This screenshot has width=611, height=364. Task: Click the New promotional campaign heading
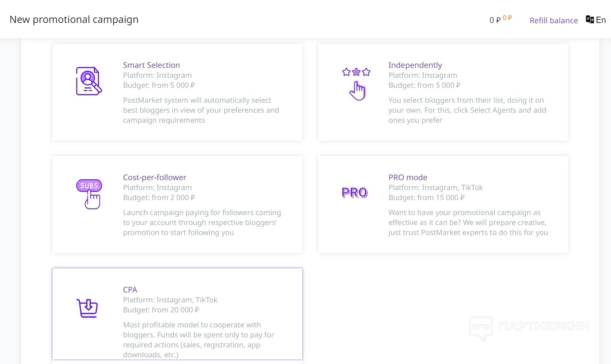click(74, 20)
